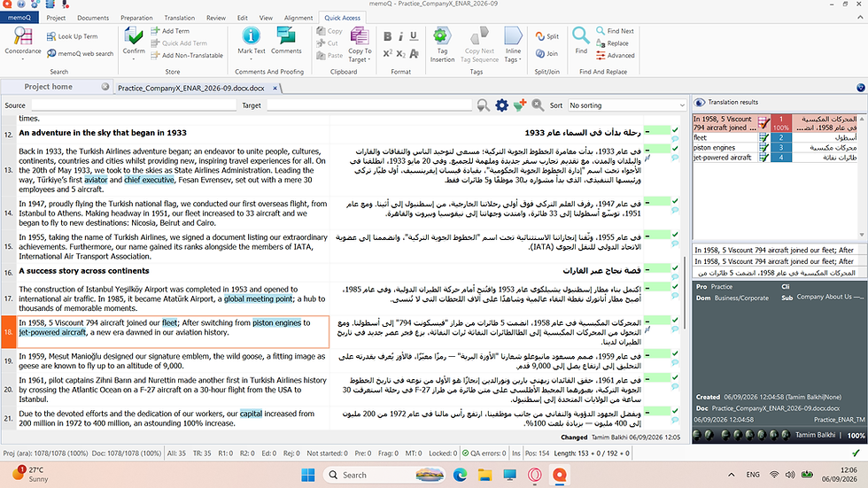Select the 'piston engines' term result
Screen dimensions: 868x488
click(775, 148)
